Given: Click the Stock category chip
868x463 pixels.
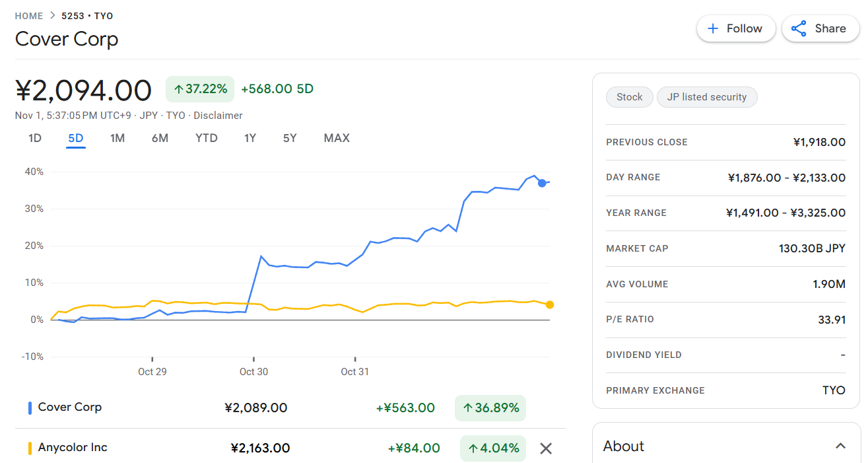Looking at the screenshot, I should 629,97.
